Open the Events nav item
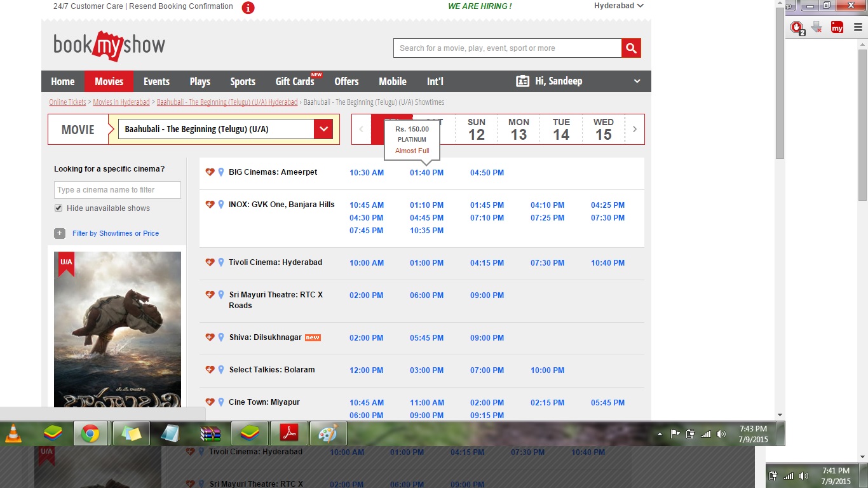868x488 pixels. (x=156, y=81)
